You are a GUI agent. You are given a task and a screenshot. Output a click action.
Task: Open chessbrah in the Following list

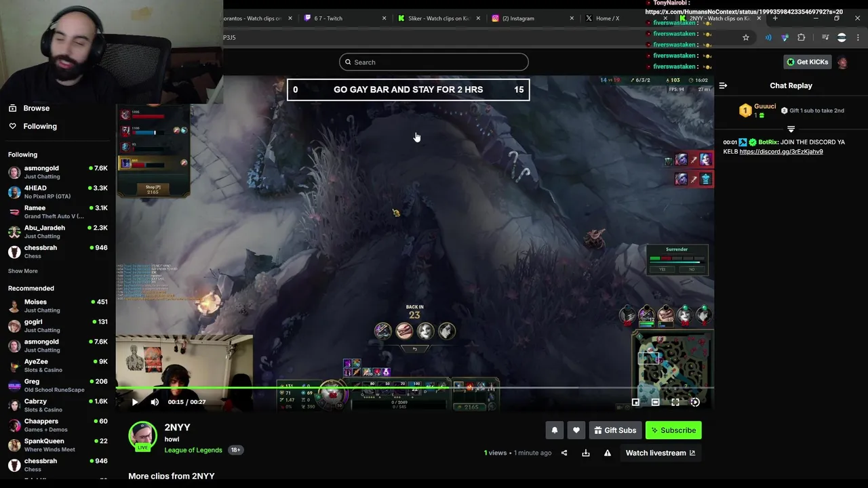coord(57,251)
